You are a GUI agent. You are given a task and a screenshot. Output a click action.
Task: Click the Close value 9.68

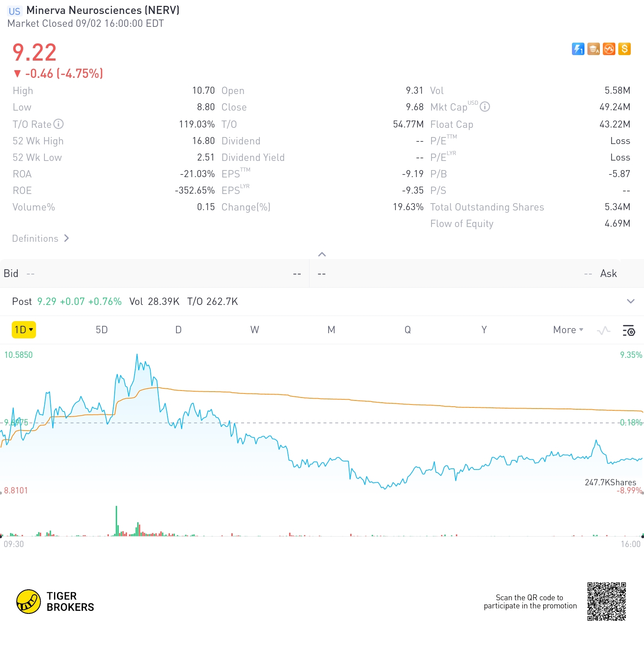pos(415,107)
